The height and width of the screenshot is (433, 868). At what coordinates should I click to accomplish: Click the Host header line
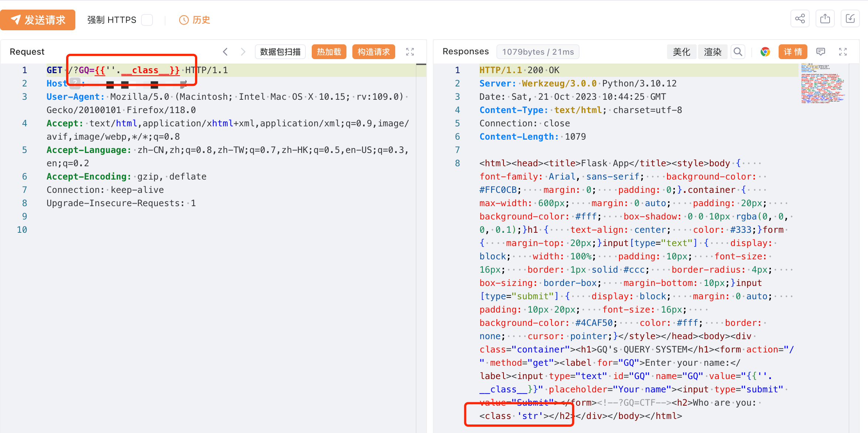click(x=117, y=83)
